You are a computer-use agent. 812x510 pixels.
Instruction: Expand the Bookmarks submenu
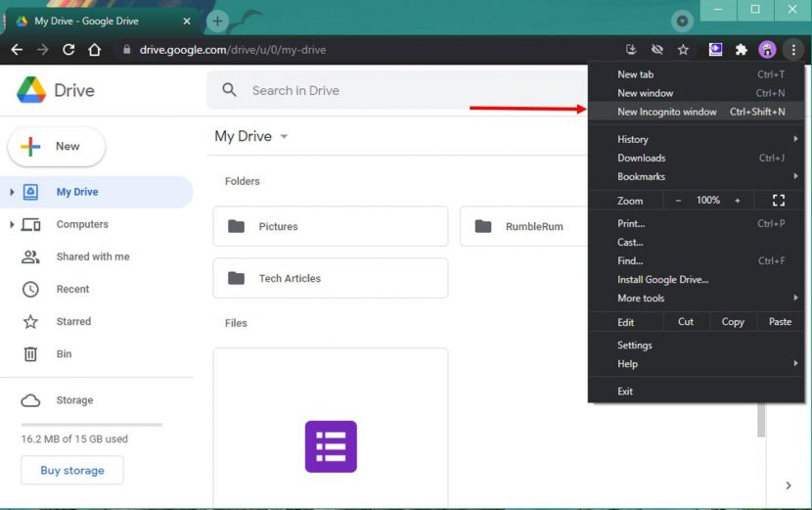coord(697,176)
